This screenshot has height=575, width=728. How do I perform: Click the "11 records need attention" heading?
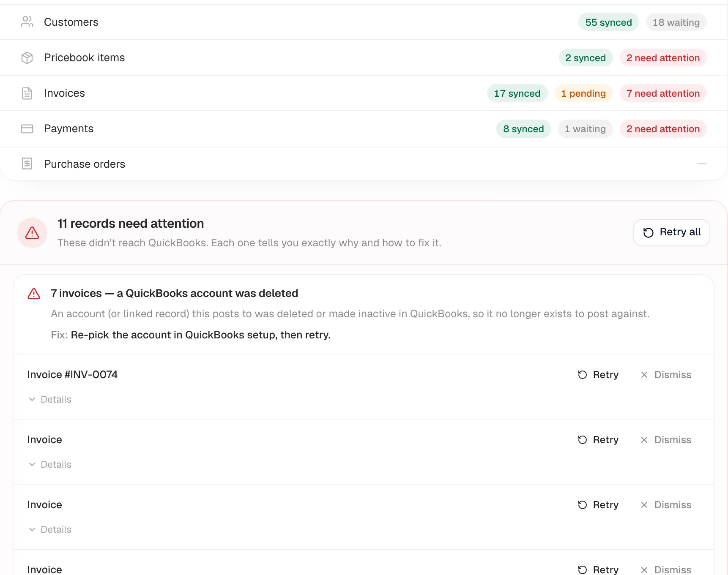point(131,223)
